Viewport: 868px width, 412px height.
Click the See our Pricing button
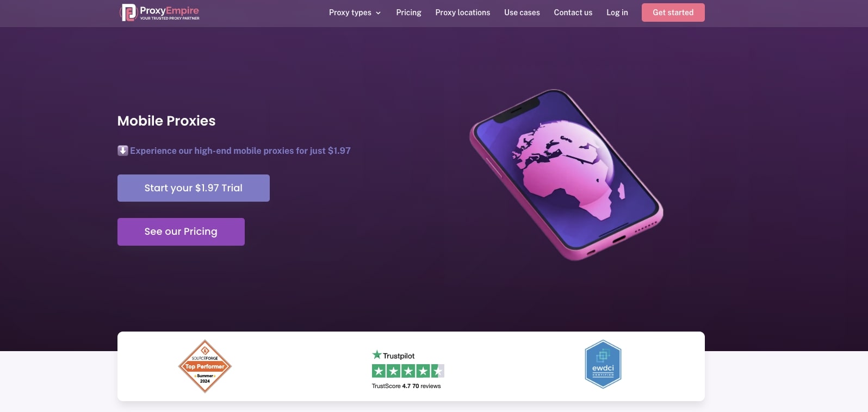point(181,232)
